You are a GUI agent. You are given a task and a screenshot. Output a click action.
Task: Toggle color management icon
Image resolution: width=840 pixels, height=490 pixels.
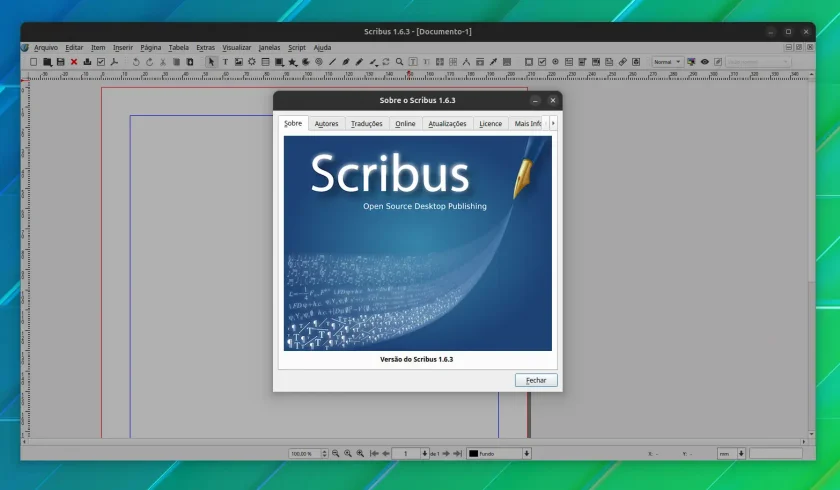(691, 62)
